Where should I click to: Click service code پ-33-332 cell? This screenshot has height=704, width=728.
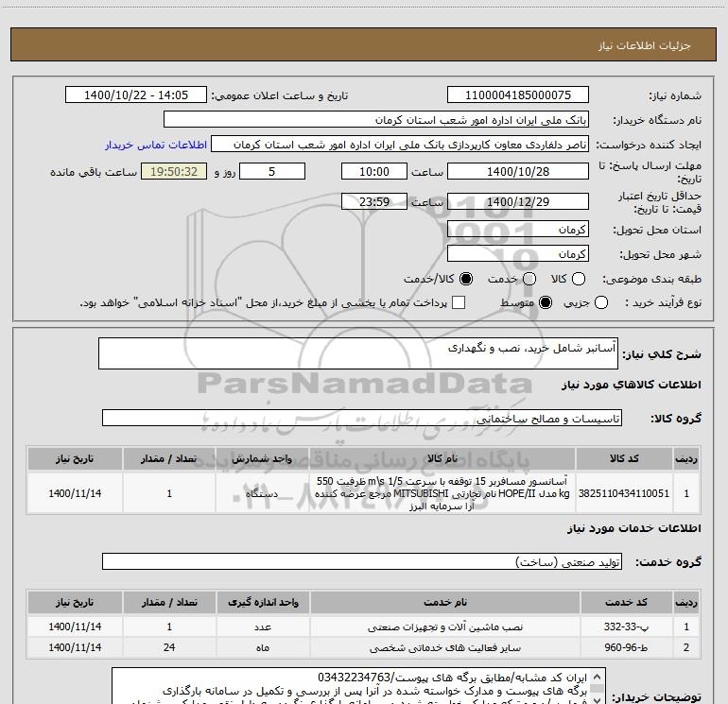[626, 627]
